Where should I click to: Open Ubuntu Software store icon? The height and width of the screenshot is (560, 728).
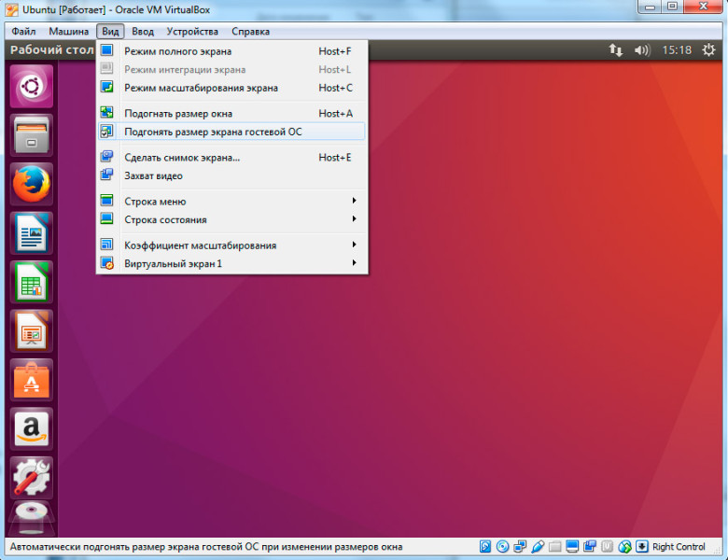[x=32, y=380]
